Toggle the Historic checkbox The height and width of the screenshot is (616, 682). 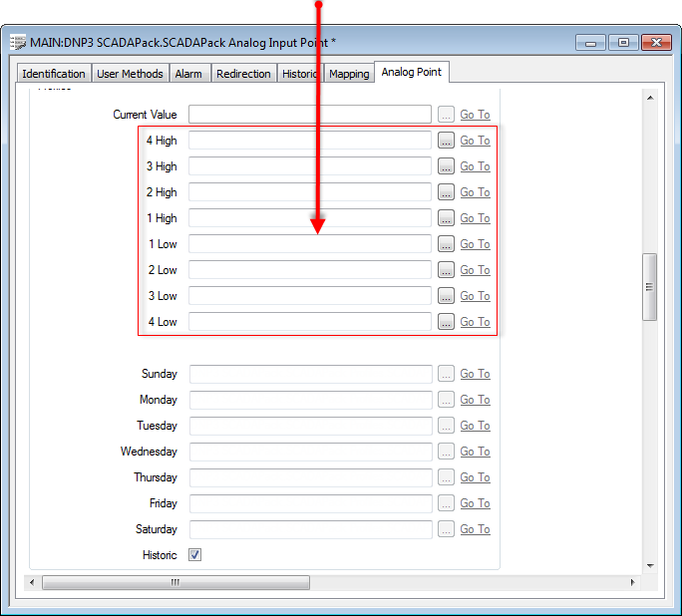point(195,555)
